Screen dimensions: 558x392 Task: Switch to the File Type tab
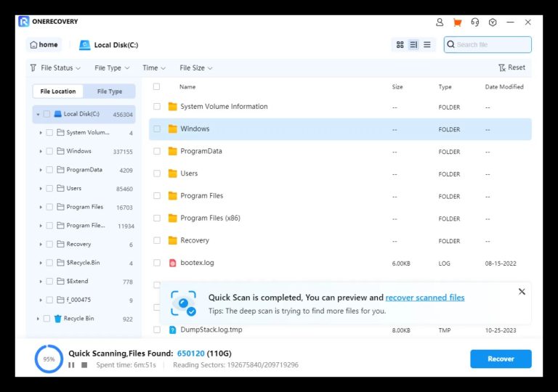pyautogui.click(x=110, y=91)
